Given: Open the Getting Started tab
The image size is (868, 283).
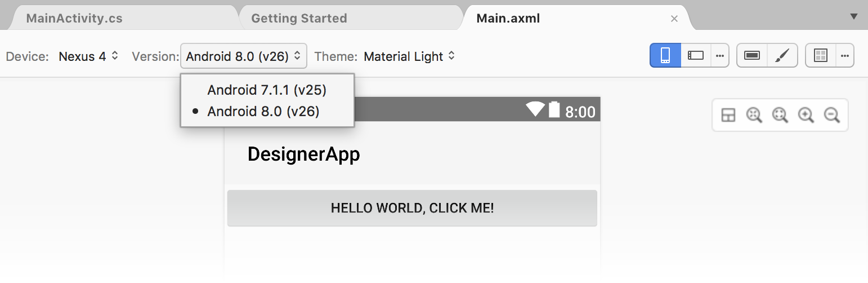Looking at the screenshot, I should pos(299,18).
